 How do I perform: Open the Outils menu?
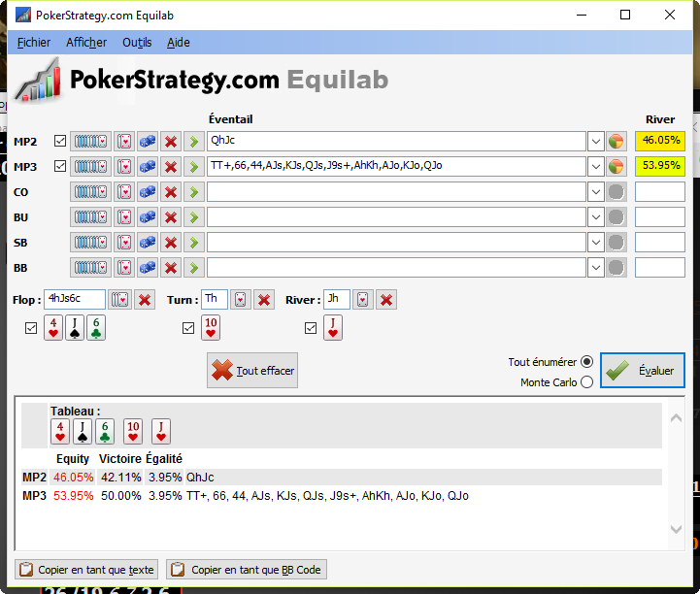pyautogui.click(x=137, y=43)
